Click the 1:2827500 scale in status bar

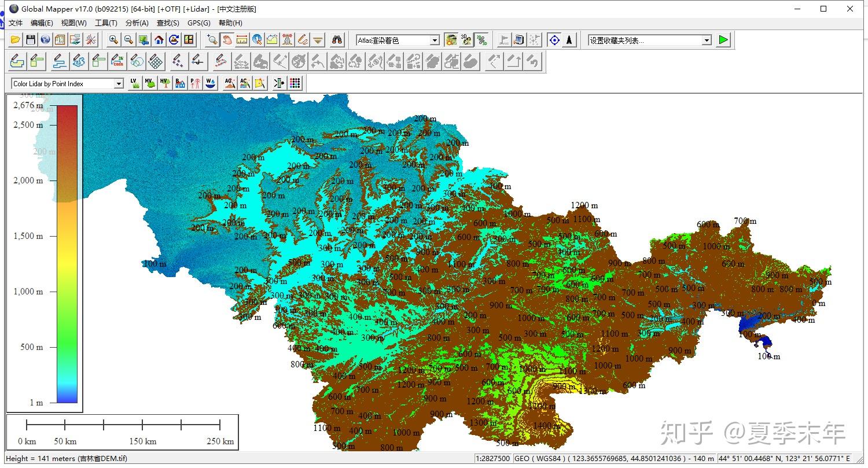click(x=493, y=459)
